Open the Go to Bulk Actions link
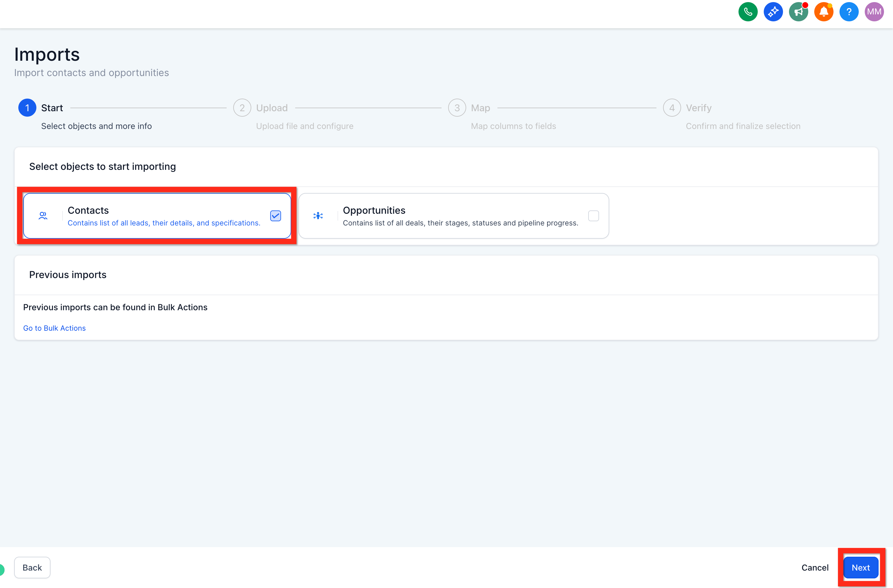 tap(54, 328)
